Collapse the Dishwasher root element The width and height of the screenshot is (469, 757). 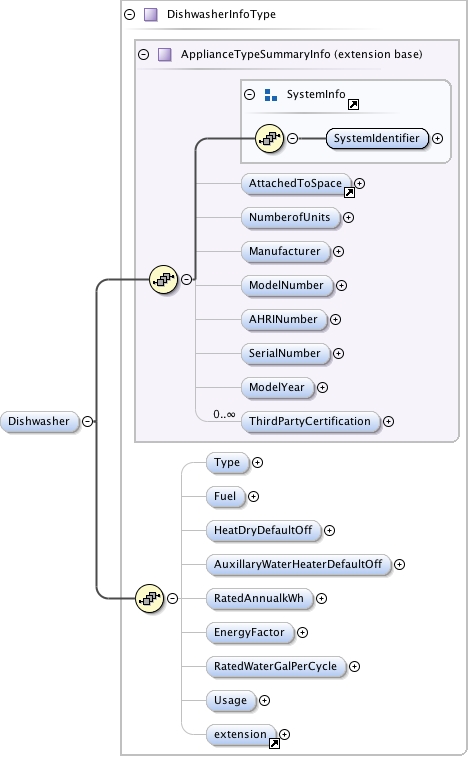pyautogui.click(x=87, y=421)
